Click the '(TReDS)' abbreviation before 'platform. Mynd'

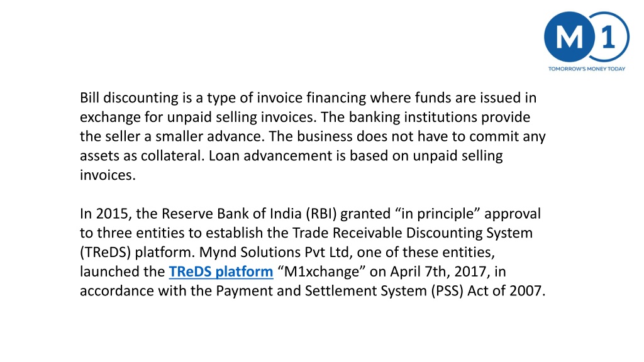[105, 253]
